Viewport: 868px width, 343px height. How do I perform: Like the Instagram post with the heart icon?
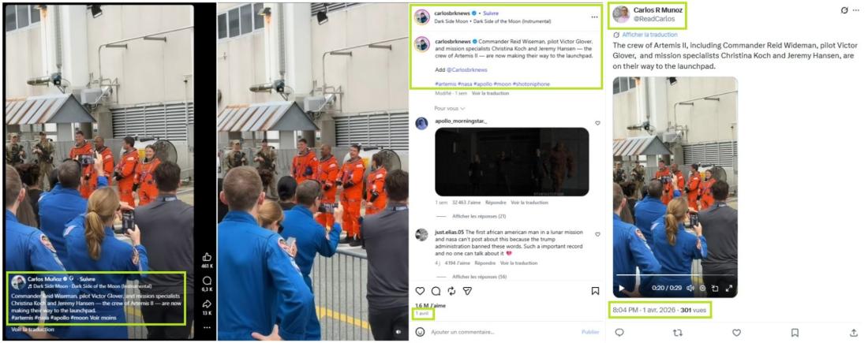[x=420, y=291]
